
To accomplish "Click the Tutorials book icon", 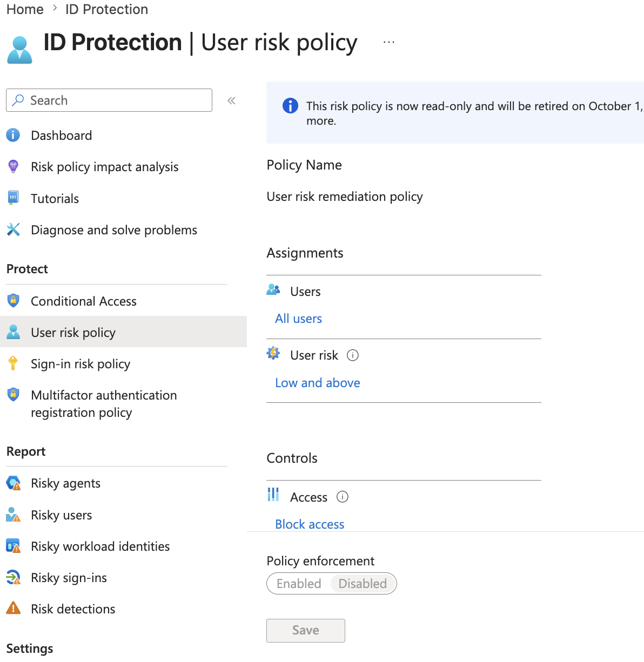I will 13,198.
